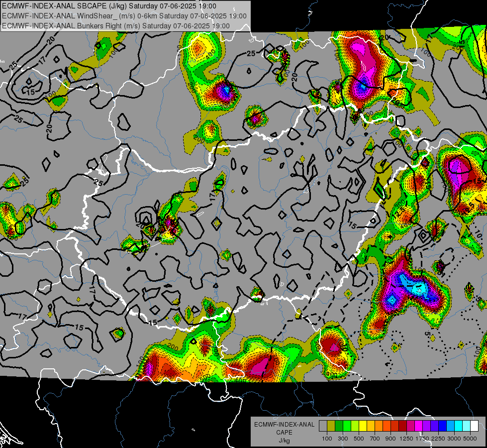Select the white swatch in CAPE legend
The width and height of the screenshot is (487, 448).
[x=474, y=426]
